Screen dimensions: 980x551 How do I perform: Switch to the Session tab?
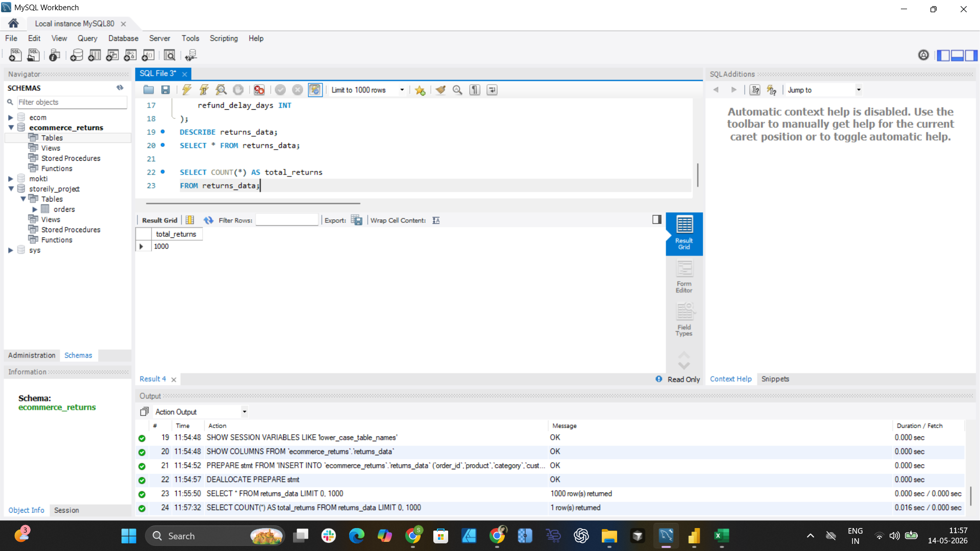pyautogui.click(x=66, y=510)
